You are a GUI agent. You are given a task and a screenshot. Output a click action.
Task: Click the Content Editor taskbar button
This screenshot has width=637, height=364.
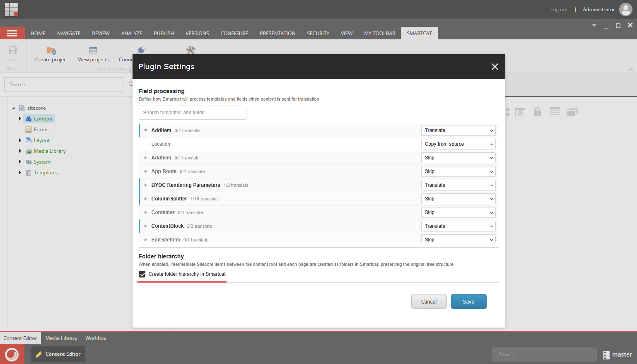pyautogui.click(x=58, y=354)
